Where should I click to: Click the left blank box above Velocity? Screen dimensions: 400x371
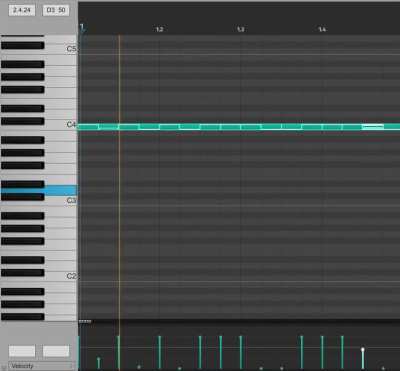pos(22,351)
